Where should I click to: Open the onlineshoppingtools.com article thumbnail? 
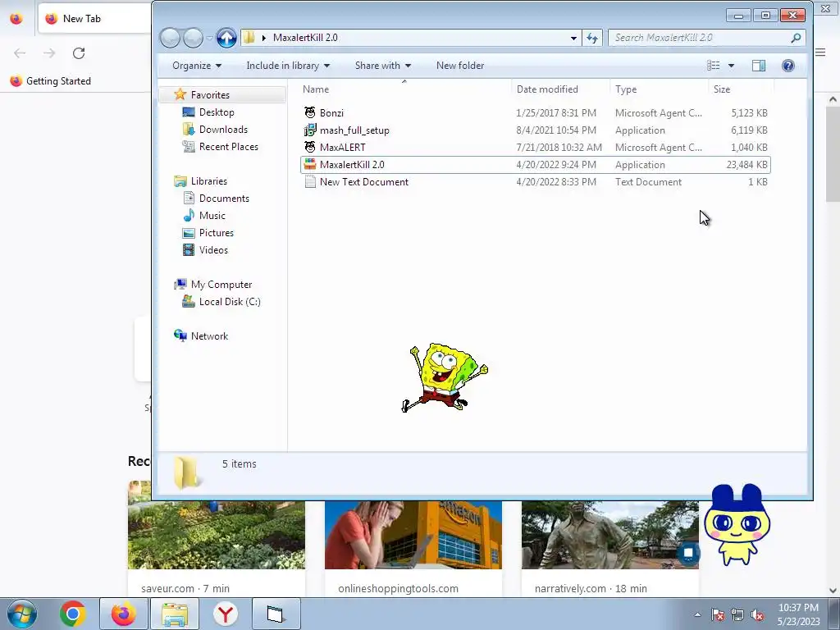pos(413,535)
